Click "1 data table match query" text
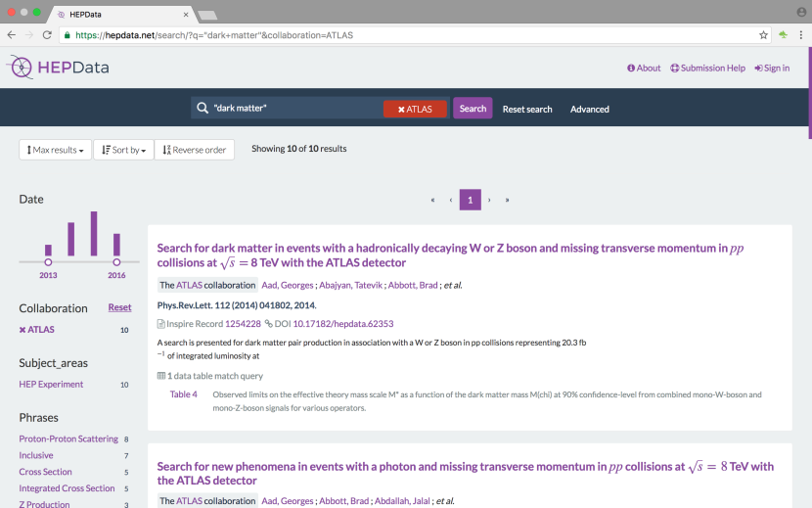The width and height of the screenshot is (812, 508). (x=215, y=376)
